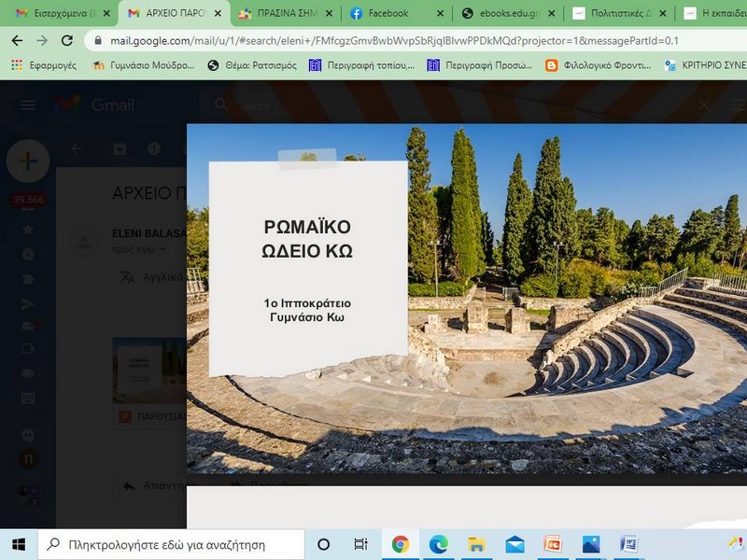
Task: Close the ΠΡΑΣΙΝΑ ΣΗΜ tab
Action: tap(330, 13)
